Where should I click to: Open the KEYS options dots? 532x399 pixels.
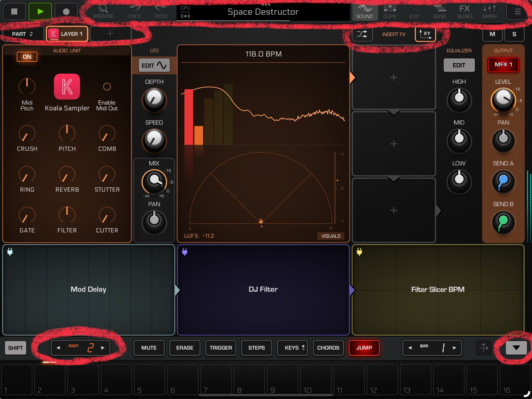303,348
